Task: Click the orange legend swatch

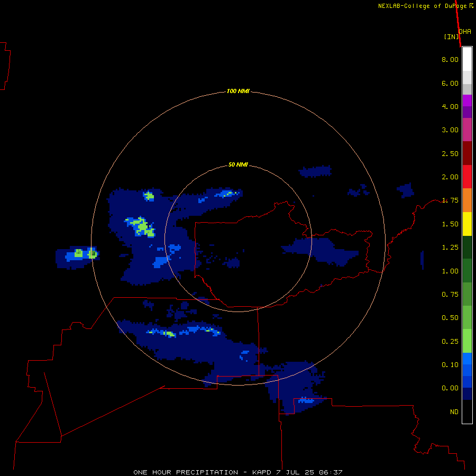Action: (467, 200)
